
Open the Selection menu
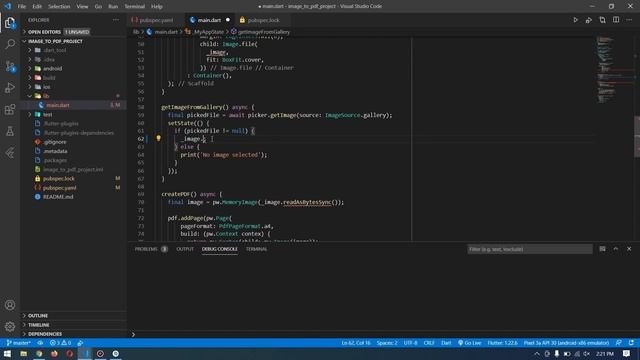[x=59, y=7]
